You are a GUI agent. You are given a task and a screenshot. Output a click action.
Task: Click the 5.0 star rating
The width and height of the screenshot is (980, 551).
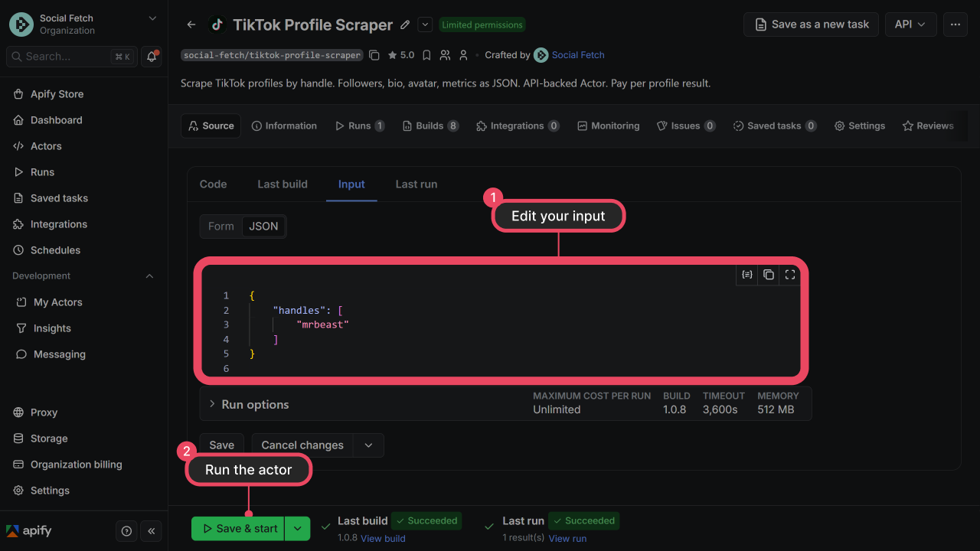(401, 55)
